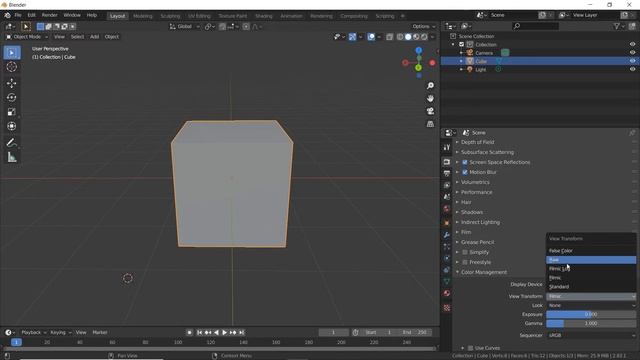Jump to timeline end button
This screenshot has height=360, width=640.
click(x=242, y=333)
